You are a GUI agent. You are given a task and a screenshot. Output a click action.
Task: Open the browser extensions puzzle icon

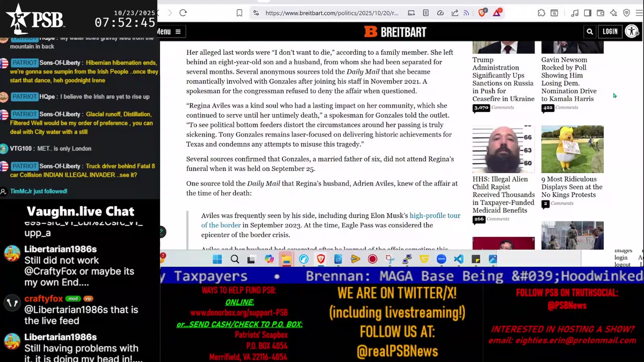point(541,13)
